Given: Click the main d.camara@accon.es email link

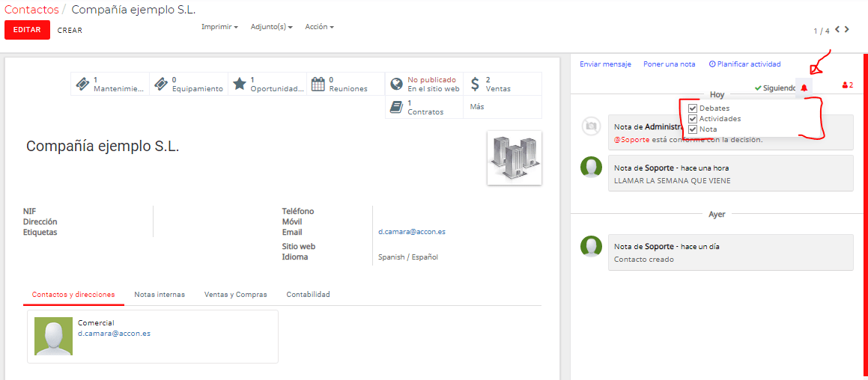Looking at the screenshot, I should (412, 232).
